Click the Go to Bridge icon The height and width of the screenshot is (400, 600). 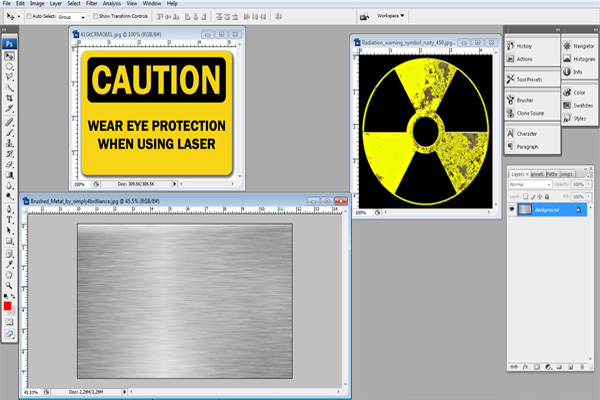click(x=364, y=16)
